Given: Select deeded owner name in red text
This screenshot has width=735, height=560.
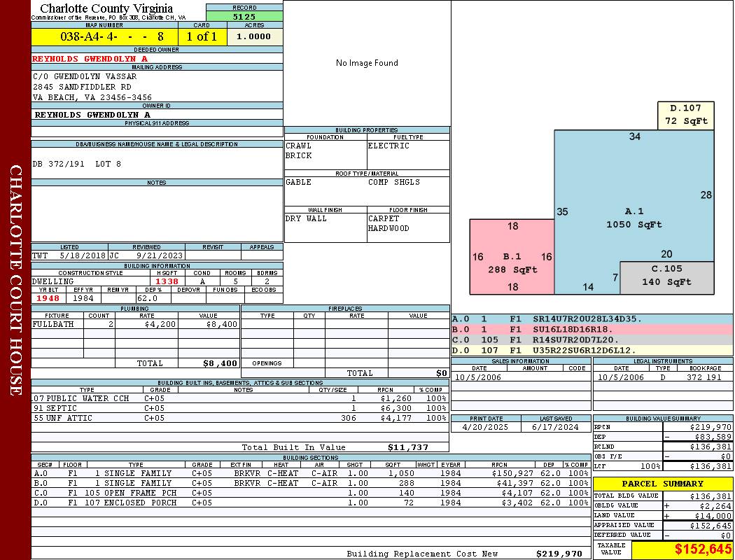Looking at the screenshot, I should [x=90, y=59].
